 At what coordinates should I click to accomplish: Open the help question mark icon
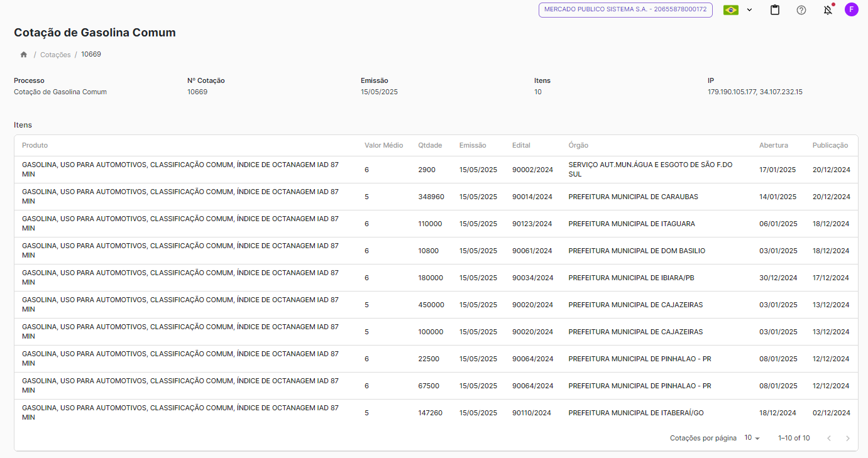click(x=801, y=10)
